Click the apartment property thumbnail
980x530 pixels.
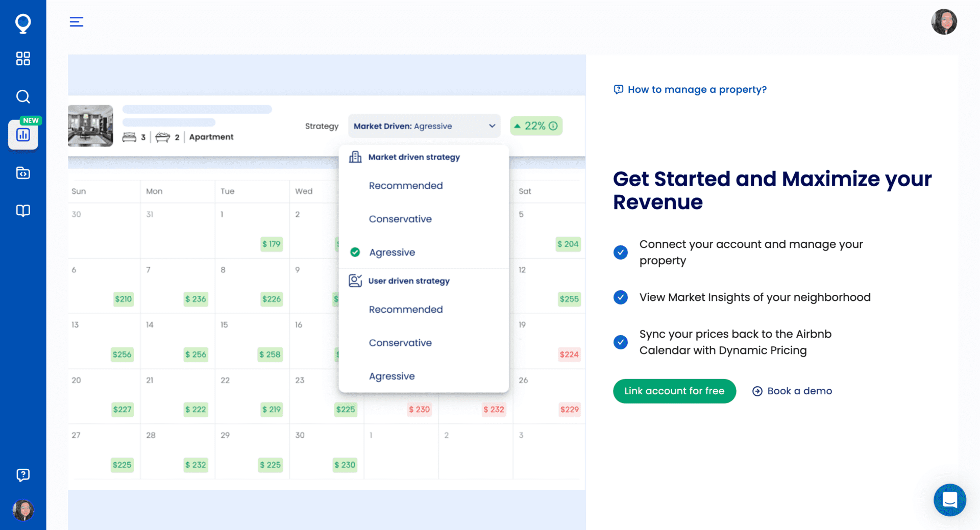click(x=90, y=126)
